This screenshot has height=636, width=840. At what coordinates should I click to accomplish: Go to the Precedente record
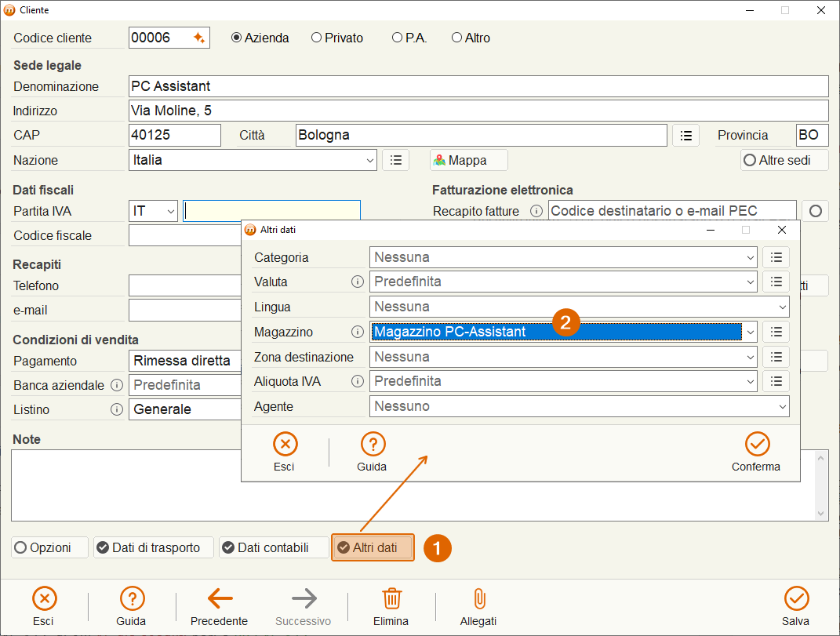pos(220,606)
